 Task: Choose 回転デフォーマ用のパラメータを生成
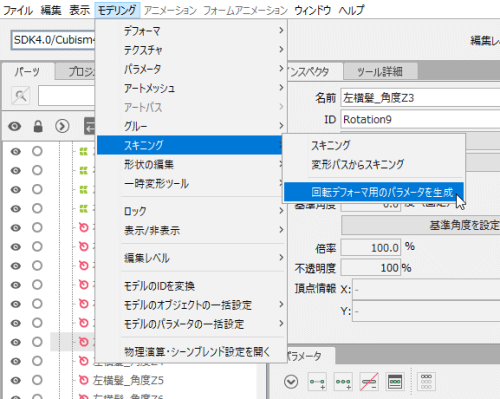coord(374,192)
